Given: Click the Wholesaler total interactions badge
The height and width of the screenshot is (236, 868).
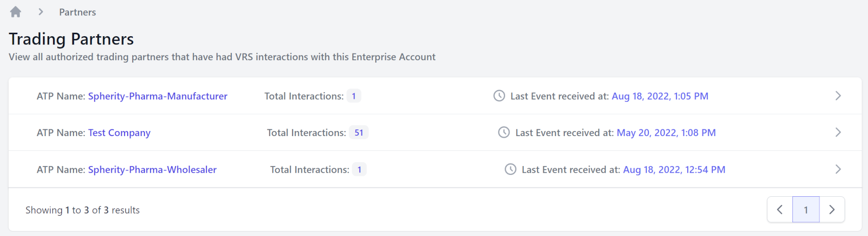Looking at the screenshot, I should pyautogui.click(x=359, y=169).
